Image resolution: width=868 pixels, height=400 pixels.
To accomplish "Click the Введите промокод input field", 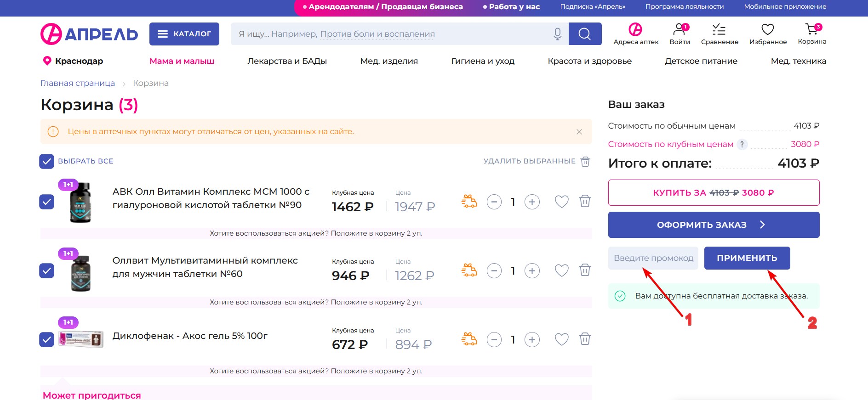I will pos(653,258).
